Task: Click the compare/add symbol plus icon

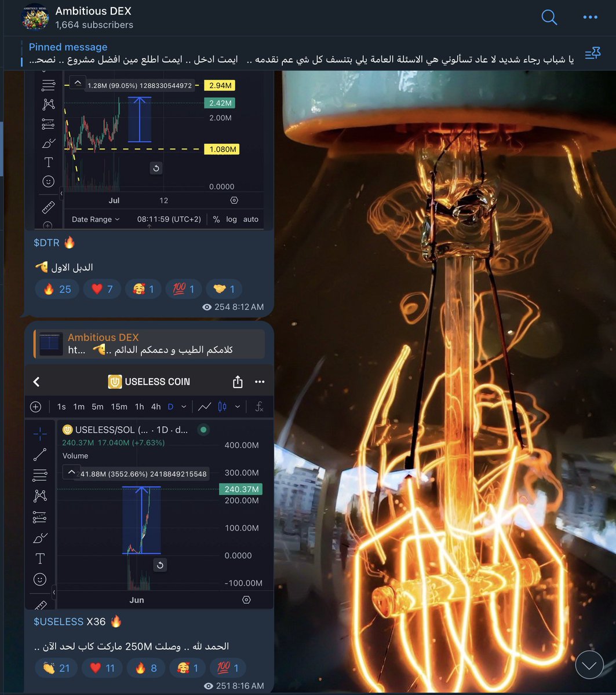Action: click(x=36, y=406)
